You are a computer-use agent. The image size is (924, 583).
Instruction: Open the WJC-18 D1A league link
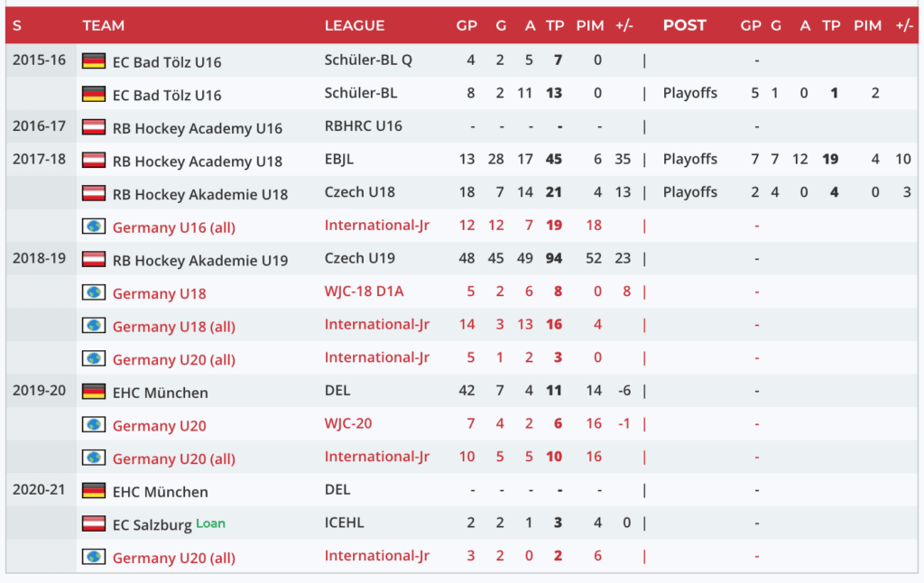click(364, 291)
